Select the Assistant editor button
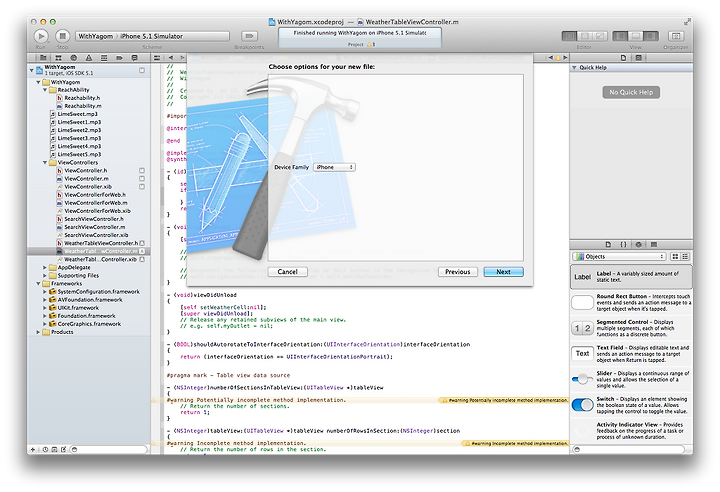The height and width of the screenshot is (492, 720). click(585, 36)
